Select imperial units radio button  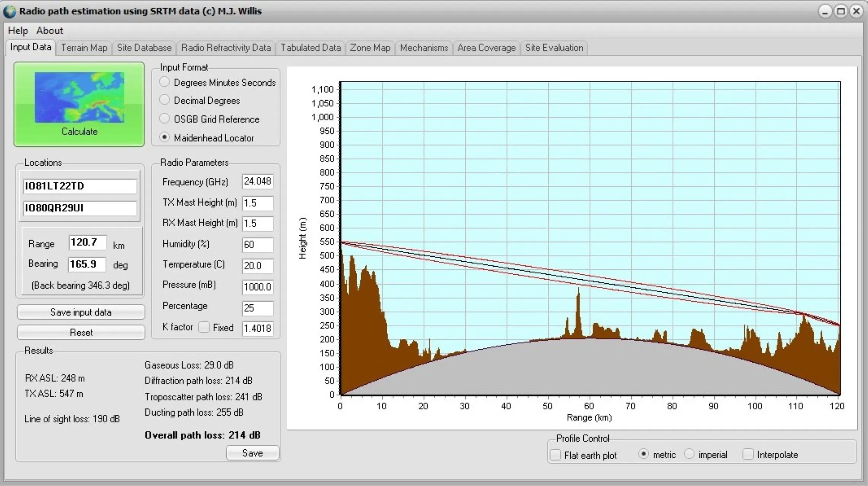[689, 454]
